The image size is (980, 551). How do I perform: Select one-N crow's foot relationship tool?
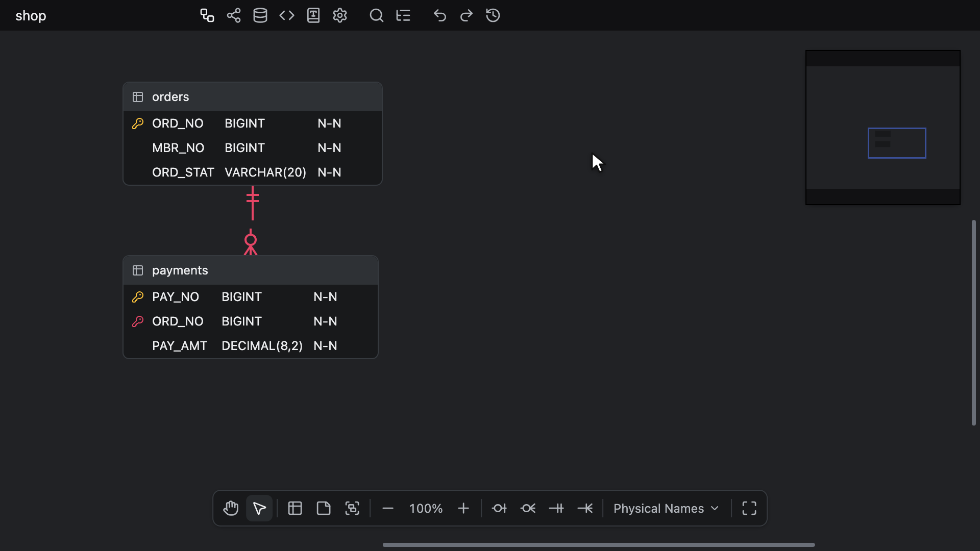[x=585, y=508]
